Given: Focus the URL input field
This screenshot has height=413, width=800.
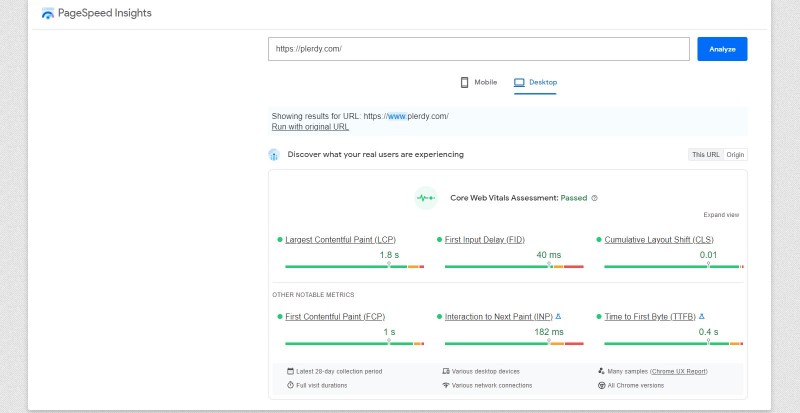Looking at the screenshot, I should [479, 49].
